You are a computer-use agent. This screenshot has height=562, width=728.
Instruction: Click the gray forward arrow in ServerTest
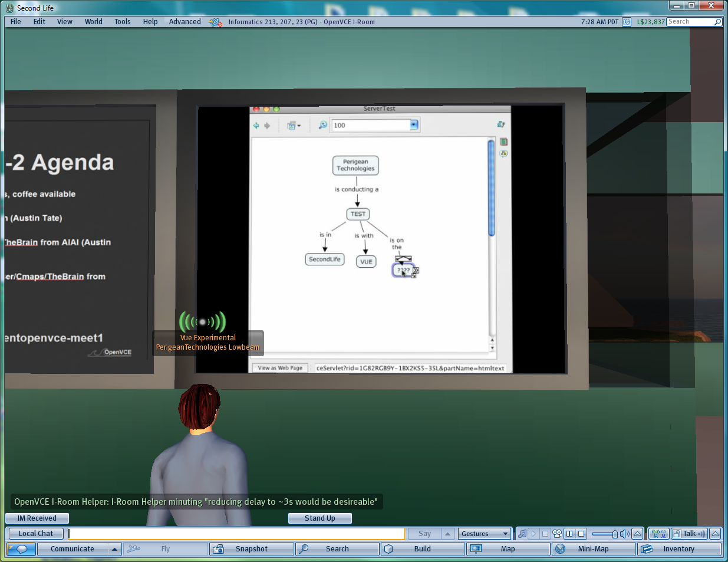(267, 126)
